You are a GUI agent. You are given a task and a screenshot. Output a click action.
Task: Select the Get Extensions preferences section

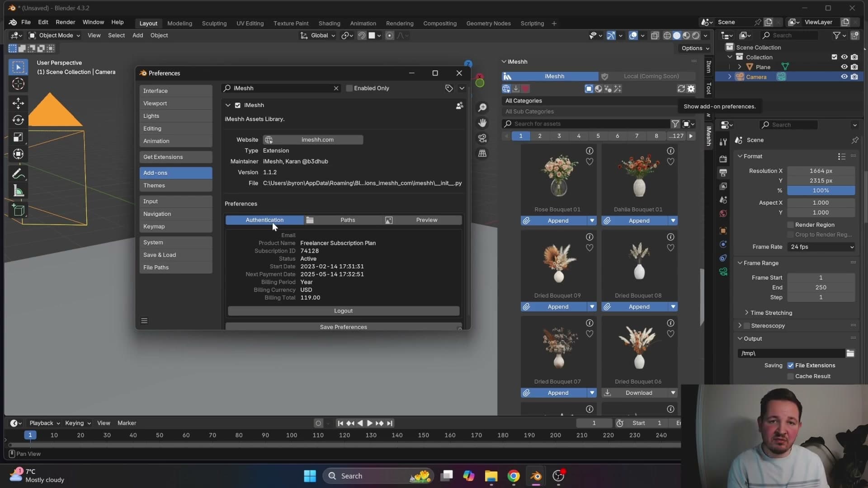pos(176,157)
